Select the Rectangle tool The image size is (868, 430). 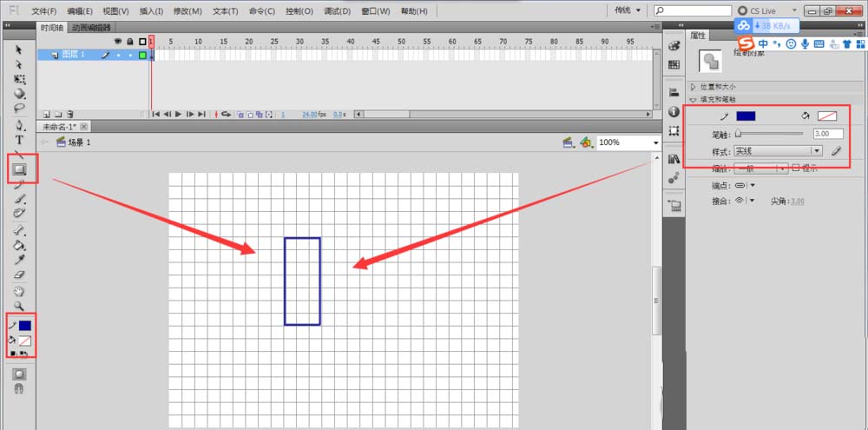tap(19, 169)
